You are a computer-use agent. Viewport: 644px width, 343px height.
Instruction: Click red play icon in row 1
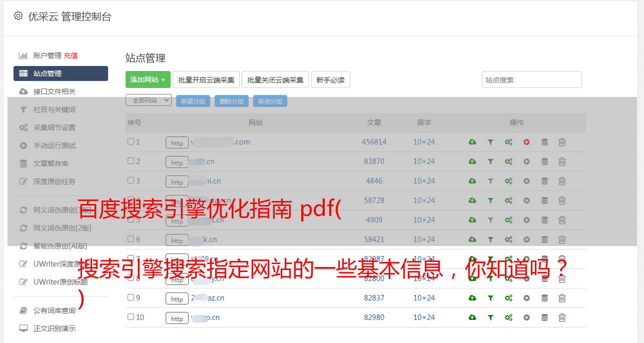tap(526, 142)
